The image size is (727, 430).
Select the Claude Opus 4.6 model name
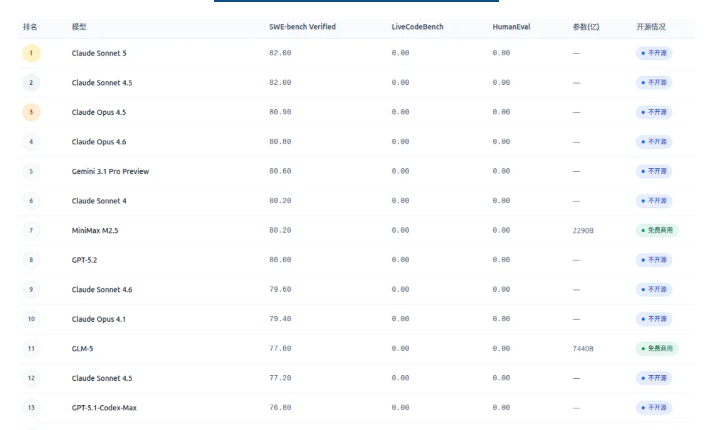(x=99, y=142)
